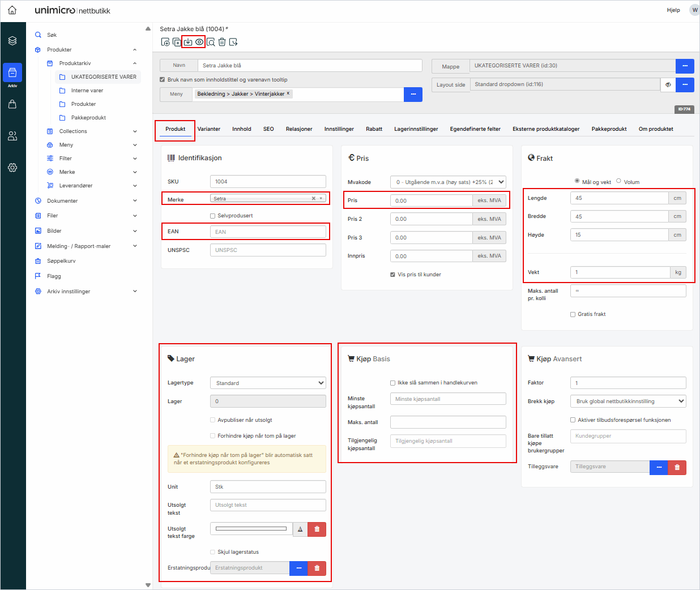Click the blue browse button beside Mappe
Image resolution: width=700 pixels, height=590 pixels.
pos(685,66)
